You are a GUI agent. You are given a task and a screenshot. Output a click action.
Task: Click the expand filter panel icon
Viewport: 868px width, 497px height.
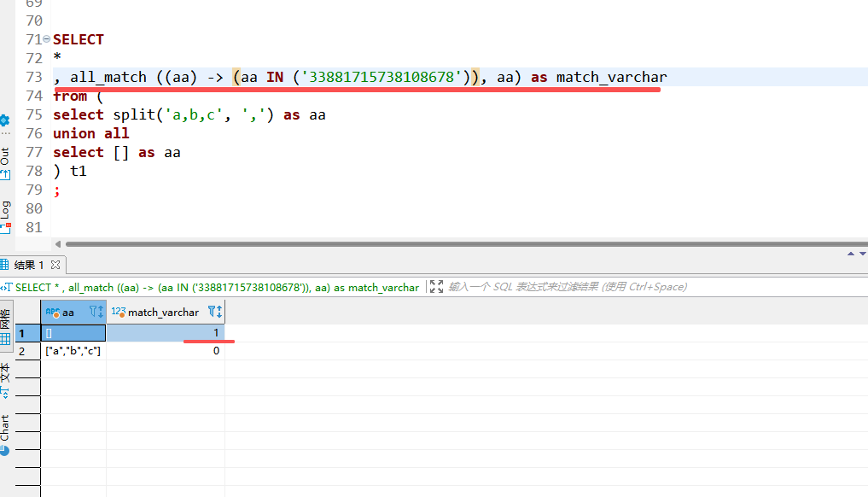point(436,287)
